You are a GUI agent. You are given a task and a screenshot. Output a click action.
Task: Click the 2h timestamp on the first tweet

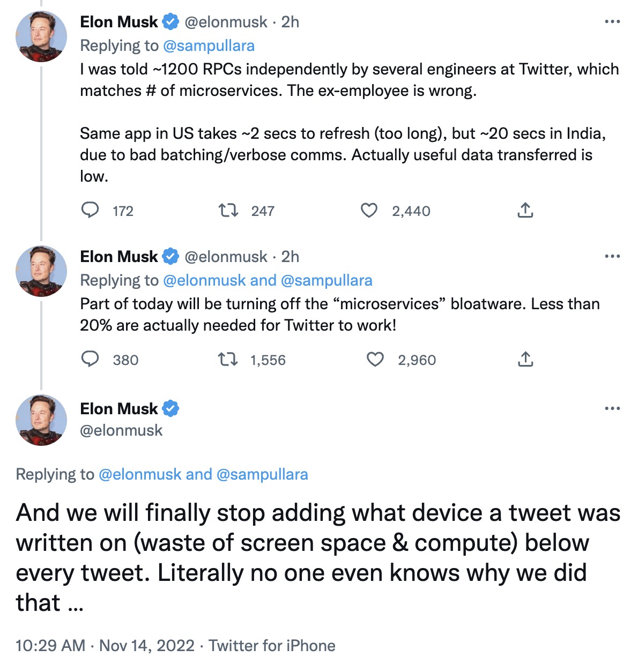[x=290, y=22]
